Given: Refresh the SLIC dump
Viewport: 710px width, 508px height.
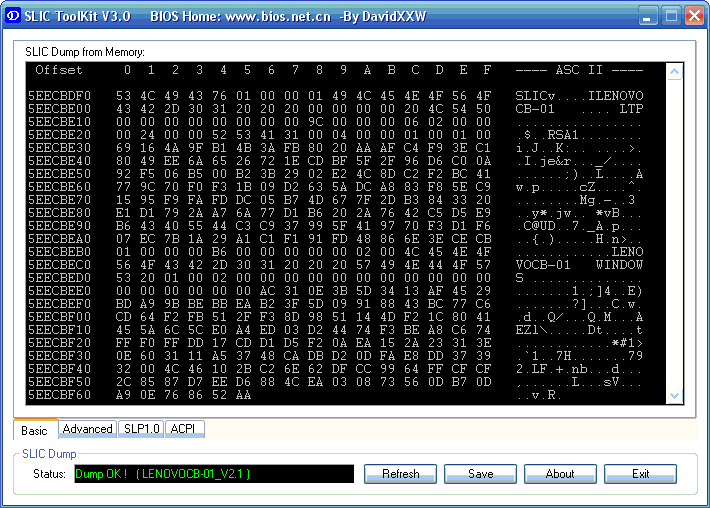Looking at the screenshot, I should [x=400, y=474].
